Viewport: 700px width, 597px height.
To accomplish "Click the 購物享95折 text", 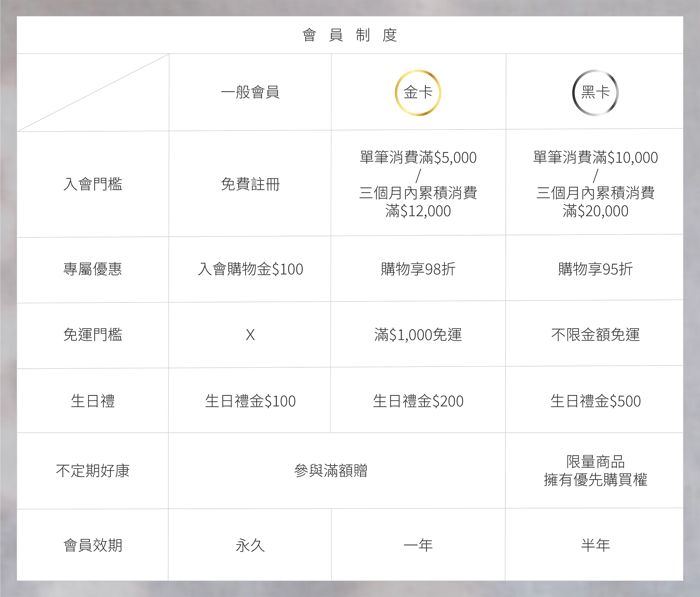I will 595,269.
